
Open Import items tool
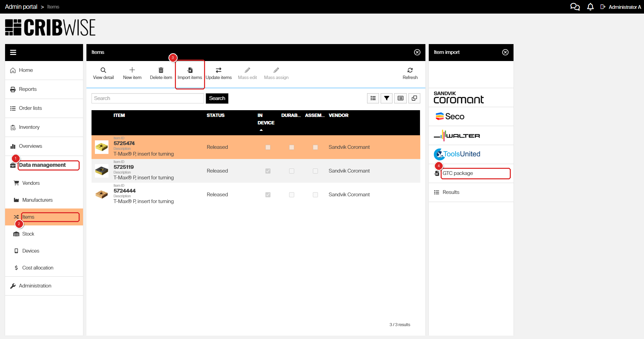click(x=190, y=73)
